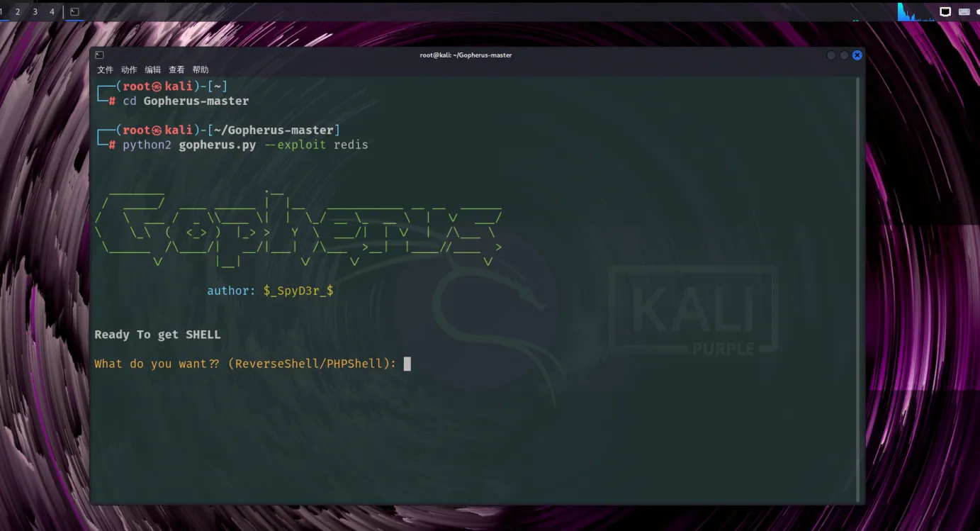The image size is (980, 531).
Task: Open the 帮助 (Help) menu
Action: pos(201,69)
